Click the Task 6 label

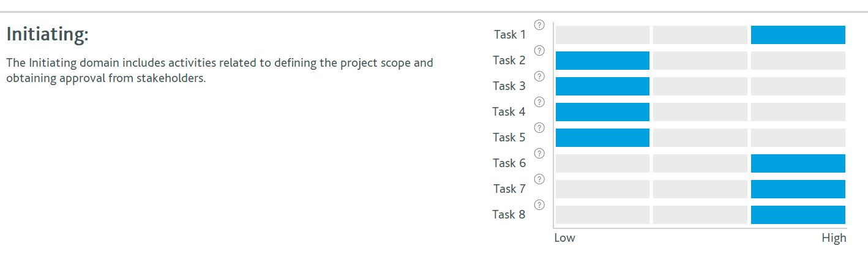tap(509, 163)
